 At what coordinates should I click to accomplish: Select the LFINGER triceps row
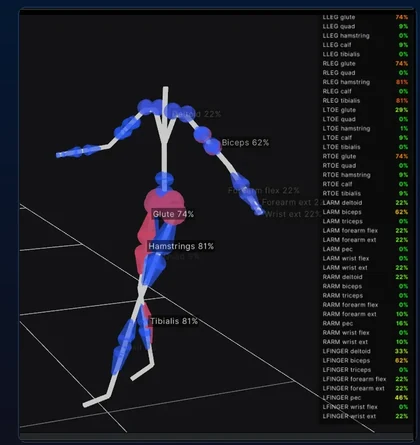[x=365, y=370]
